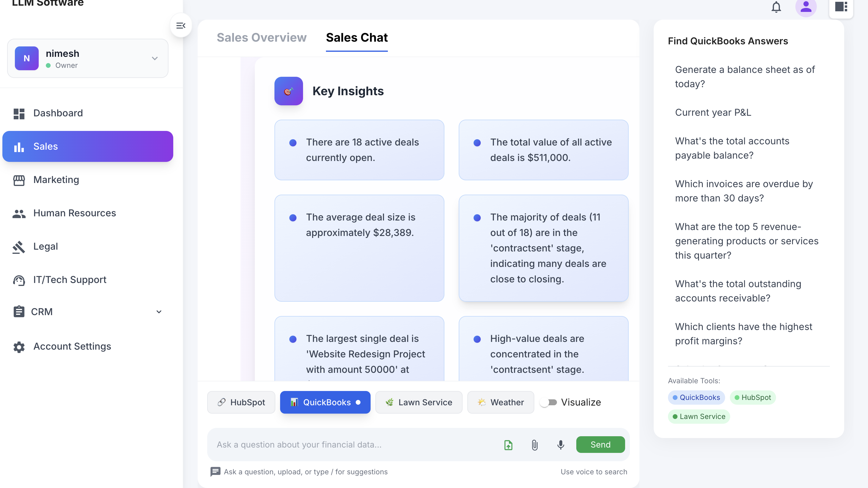Screen dimensions: 868x488
Task: Select the Marketing sidebar icon
Action: 19,180
